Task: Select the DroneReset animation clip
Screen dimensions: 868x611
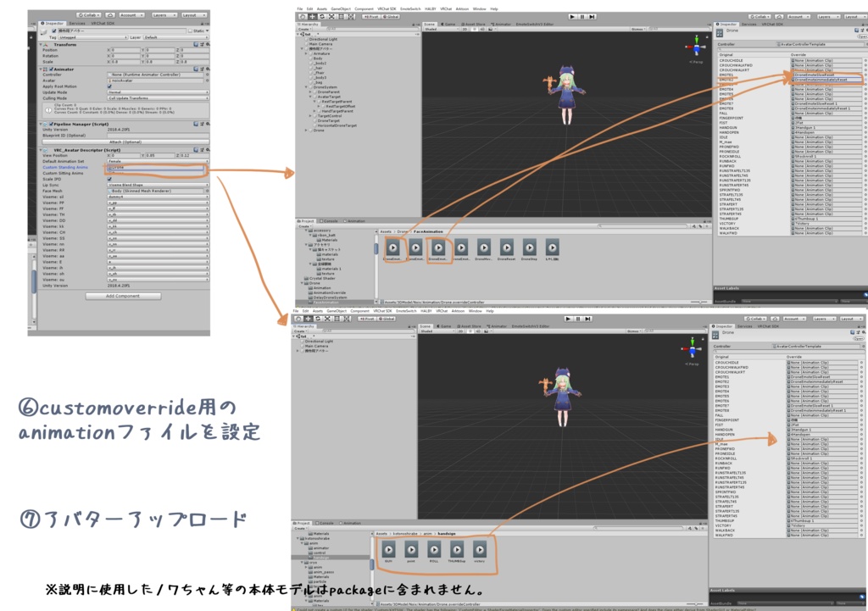Action: (507, 250)
